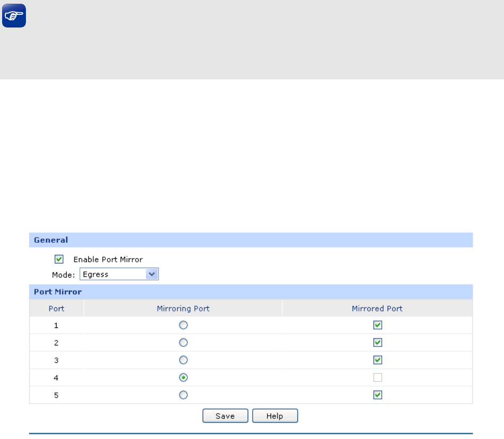Screen dimensions: 504x439
Task: Open Help for the port mirror page
Action: [x=275, y=416]
